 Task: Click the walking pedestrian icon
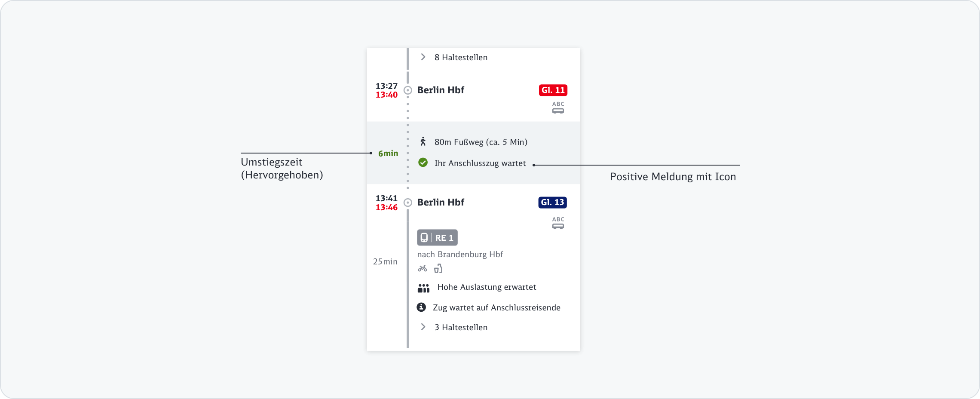[x=423, y=141]
